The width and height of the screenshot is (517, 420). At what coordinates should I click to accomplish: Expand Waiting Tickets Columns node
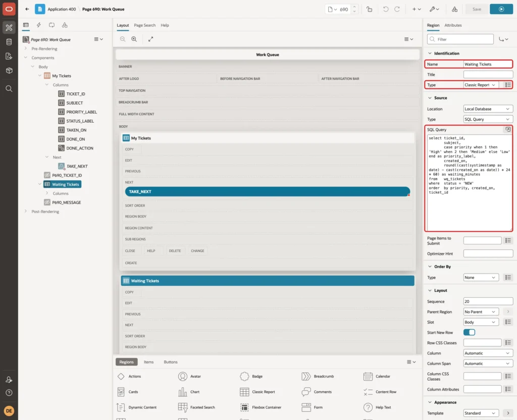click(47, 193)
